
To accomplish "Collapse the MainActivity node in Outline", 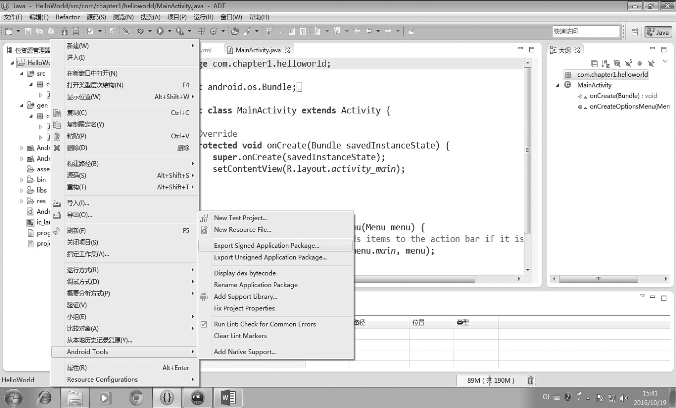I will pos(557,85).
